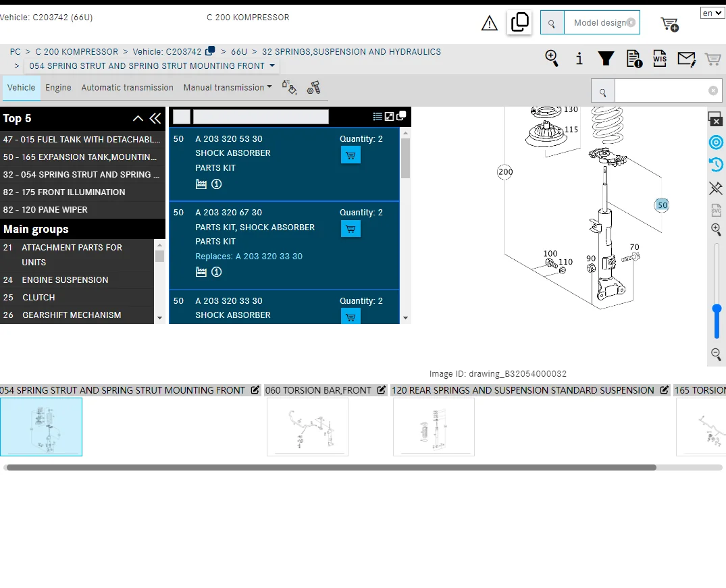726x588 pixels.
Task: Select main group 25 CLUTCH
Action: point(77,298)
